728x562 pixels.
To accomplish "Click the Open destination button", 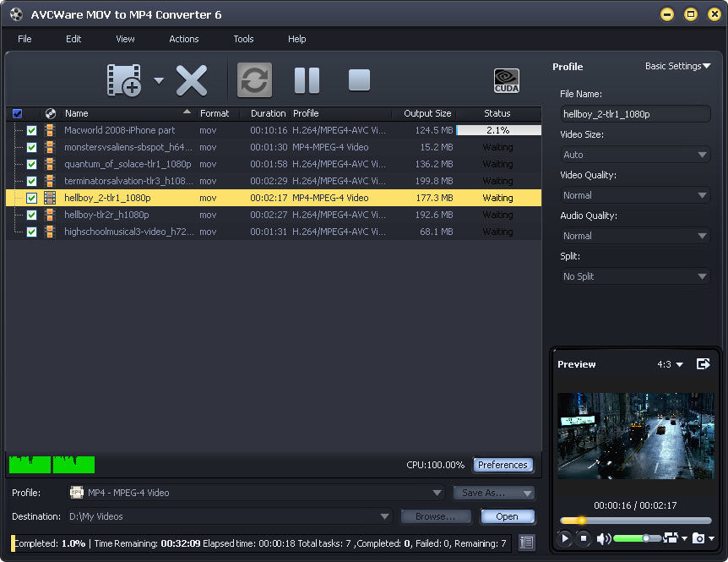I will coord(507,516).
